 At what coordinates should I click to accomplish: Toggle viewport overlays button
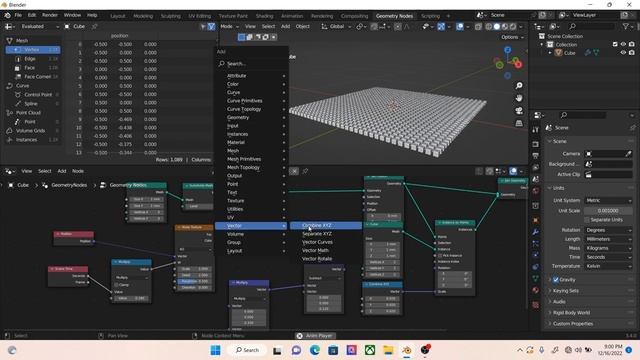460,27
